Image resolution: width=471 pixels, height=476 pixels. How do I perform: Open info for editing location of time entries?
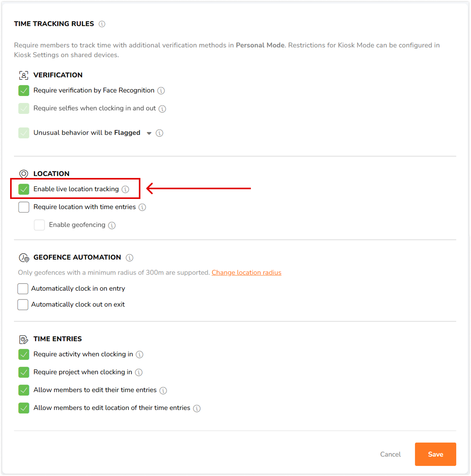click(x=197, y=408)
